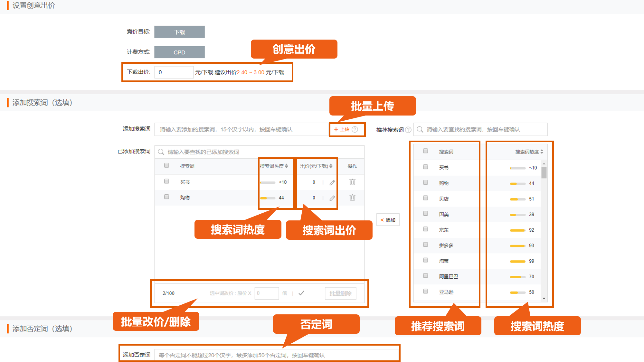Click the checkmark icon in the batch price bar

point(302,293)
